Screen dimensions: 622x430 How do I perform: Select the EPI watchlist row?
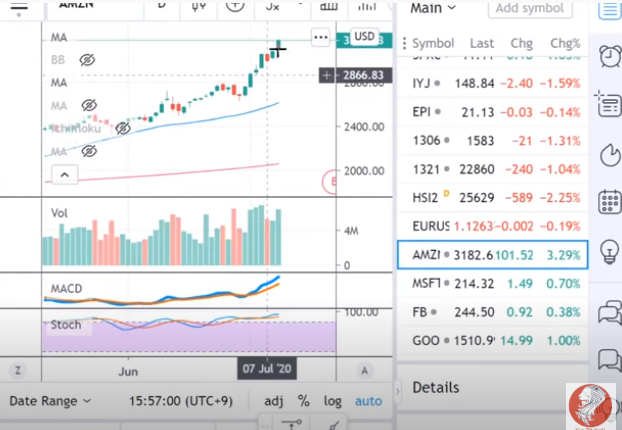pos(493,112)
